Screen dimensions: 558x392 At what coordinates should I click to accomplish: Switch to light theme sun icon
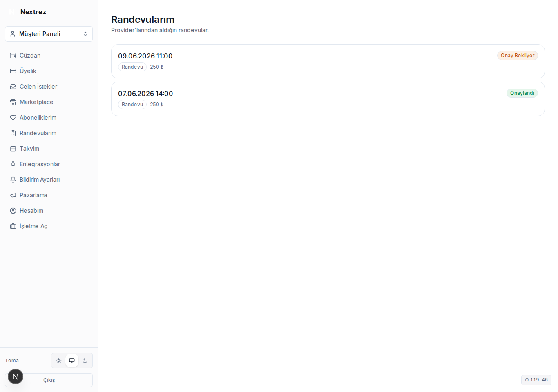(59, 361)
